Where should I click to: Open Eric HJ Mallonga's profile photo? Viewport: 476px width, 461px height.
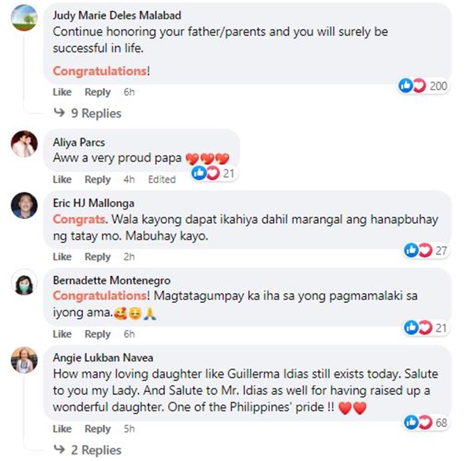pyautogui.click(x=24, y=205)
